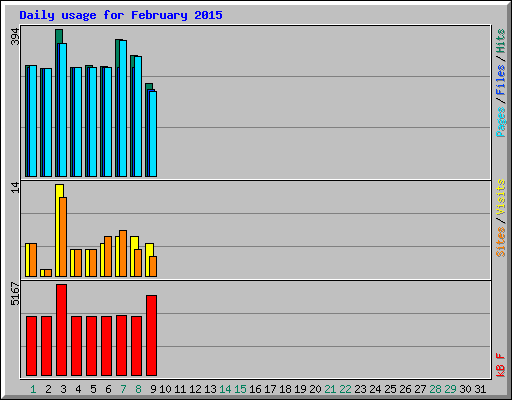Select day 5 on the date axis
The width and height of the screenshot is (512, 400).
point(93,389)
